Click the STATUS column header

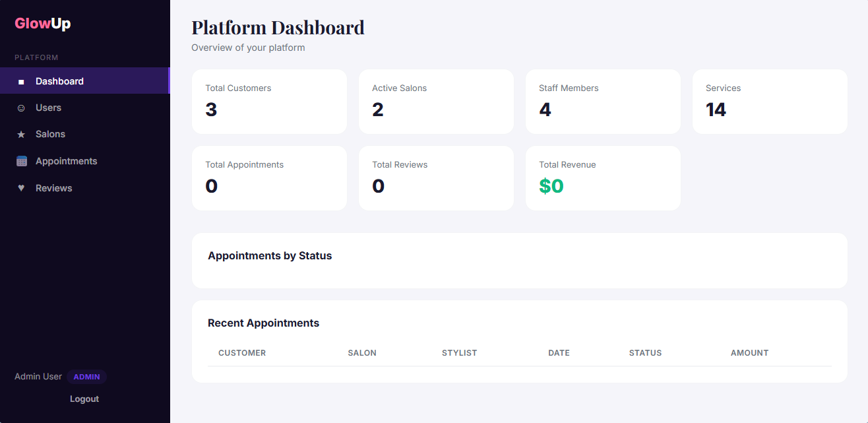click(645, 353)
